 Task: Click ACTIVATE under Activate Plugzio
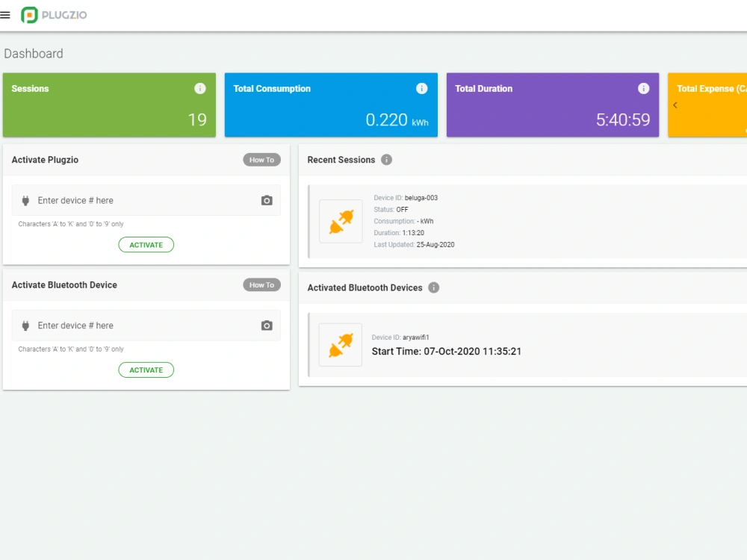pos(146,245)
